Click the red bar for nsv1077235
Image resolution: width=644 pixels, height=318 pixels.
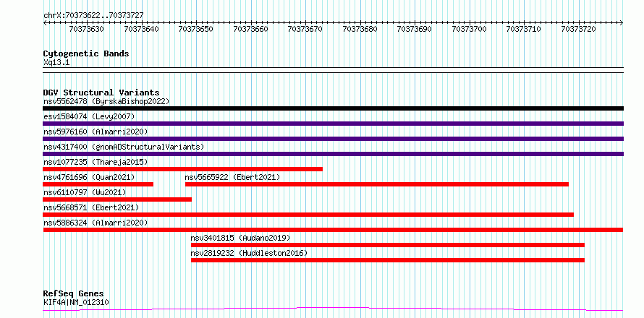[x=183, y=169]
